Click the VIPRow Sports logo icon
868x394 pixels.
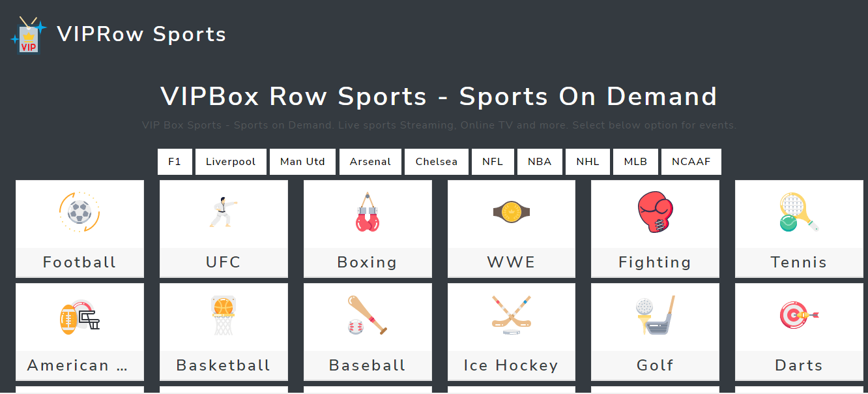coord(29,35)
